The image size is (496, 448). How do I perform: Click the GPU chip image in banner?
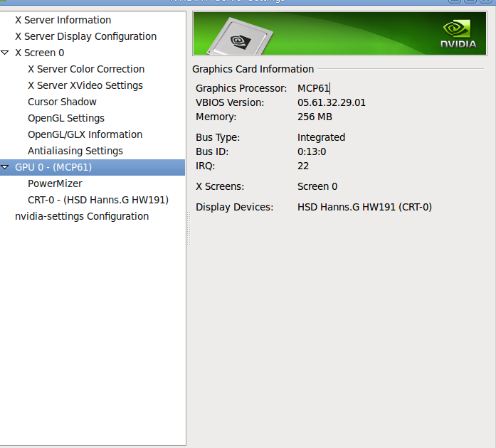click(239, 37)
